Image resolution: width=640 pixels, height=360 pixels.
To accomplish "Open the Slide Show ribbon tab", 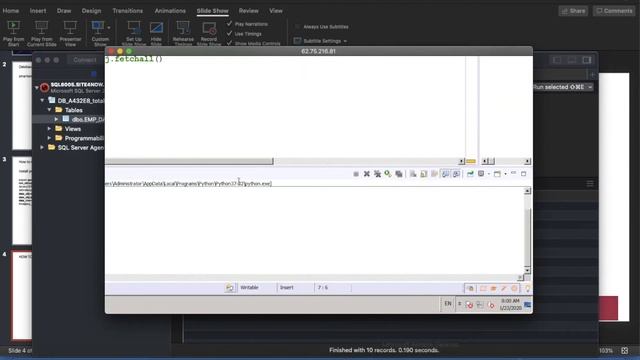I will pyautogui.click(x=212, y=11).
